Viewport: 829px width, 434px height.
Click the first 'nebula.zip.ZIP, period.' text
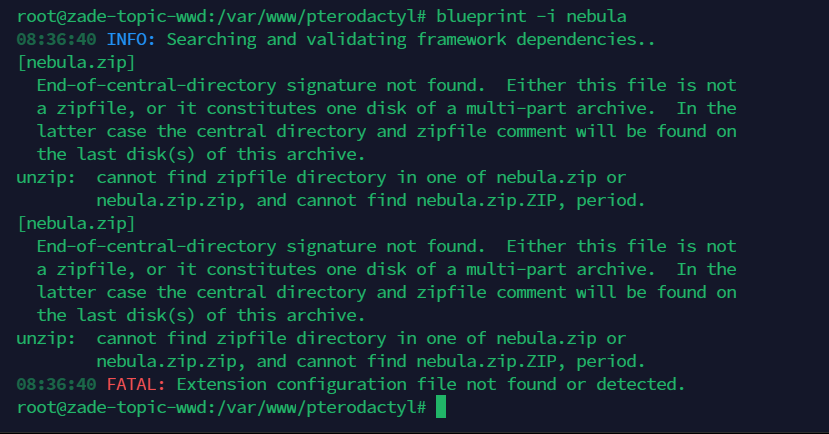pos(531,200)
